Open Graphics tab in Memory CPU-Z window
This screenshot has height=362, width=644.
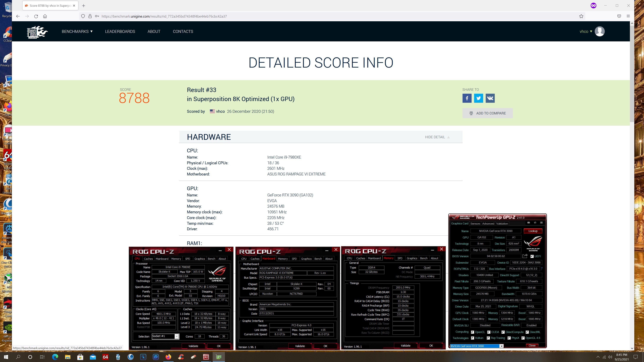pos(412,258)
